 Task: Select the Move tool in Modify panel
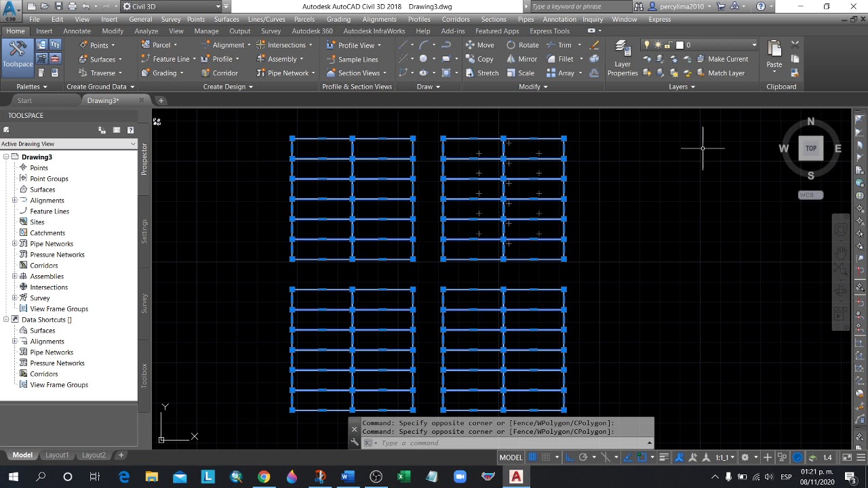[479, 45]
